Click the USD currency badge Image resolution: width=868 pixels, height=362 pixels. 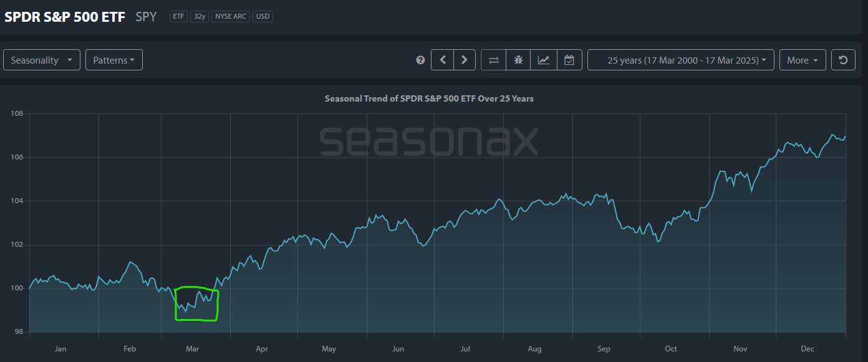coord(263,16)
